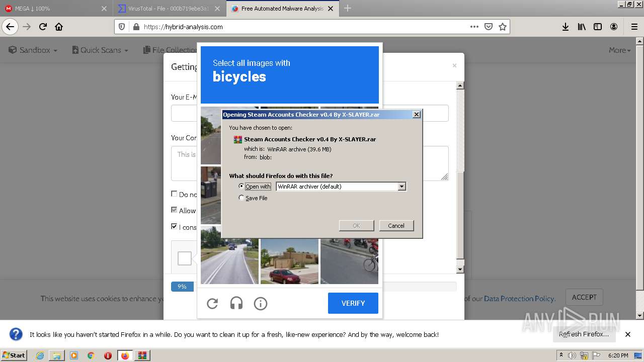The image size is (644, 362).
Task: Click the modal scrollbar up arrow
Action: [x=460, y=85]
